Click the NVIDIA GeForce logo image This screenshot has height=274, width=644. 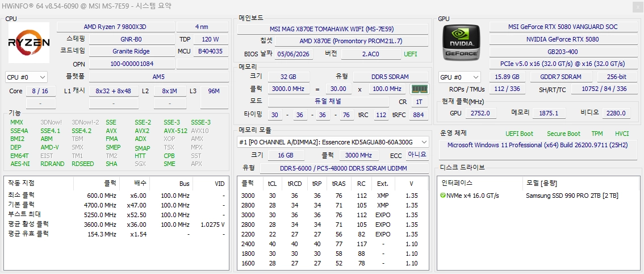click(x=462, y=43)
